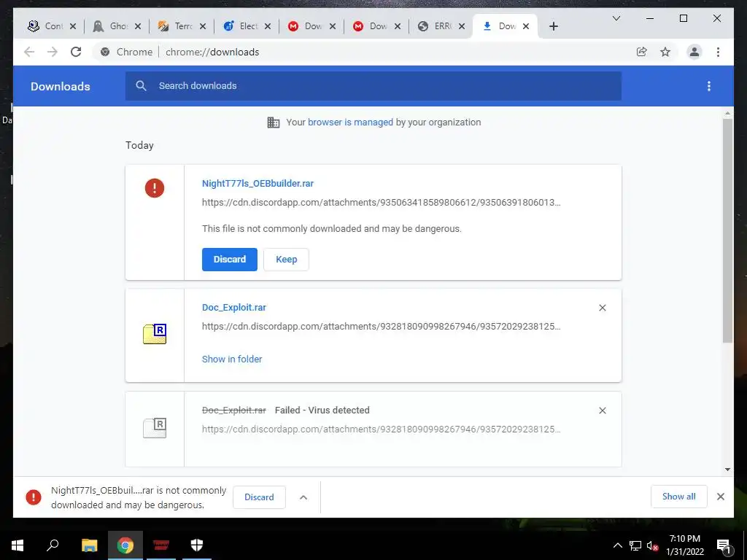Open Chrome's three-dot menu
Image resolution: width=747 pixels, height=560 pixels.
pos(718,52)
